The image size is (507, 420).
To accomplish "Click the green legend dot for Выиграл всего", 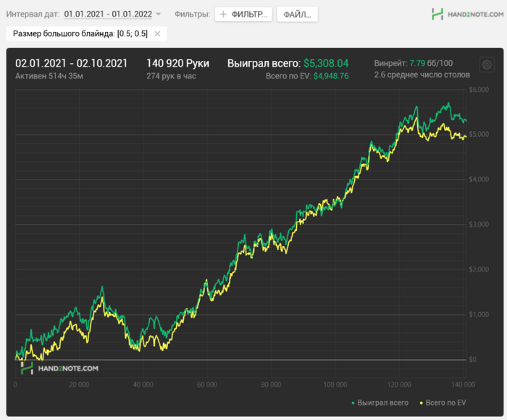I will click(x=353, y=403).
